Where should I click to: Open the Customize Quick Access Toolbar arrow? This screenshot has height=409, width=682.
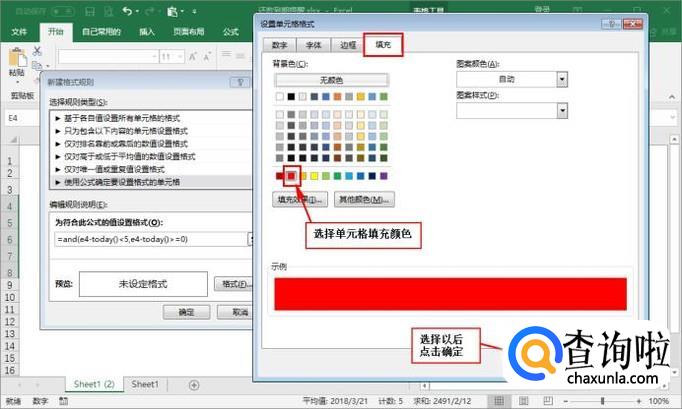click(x=194, y=12)
